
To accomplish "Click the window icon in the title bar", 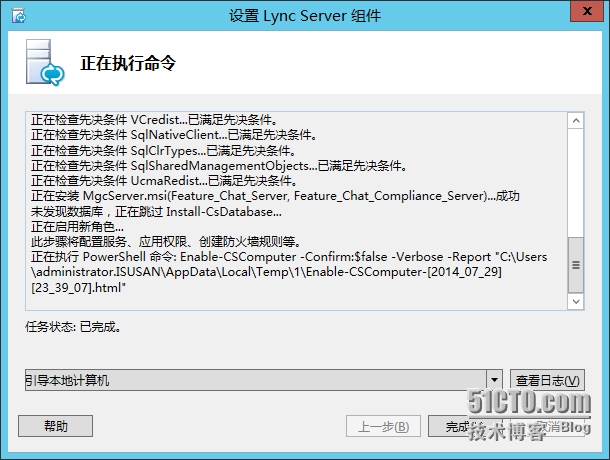I will 18,16.
